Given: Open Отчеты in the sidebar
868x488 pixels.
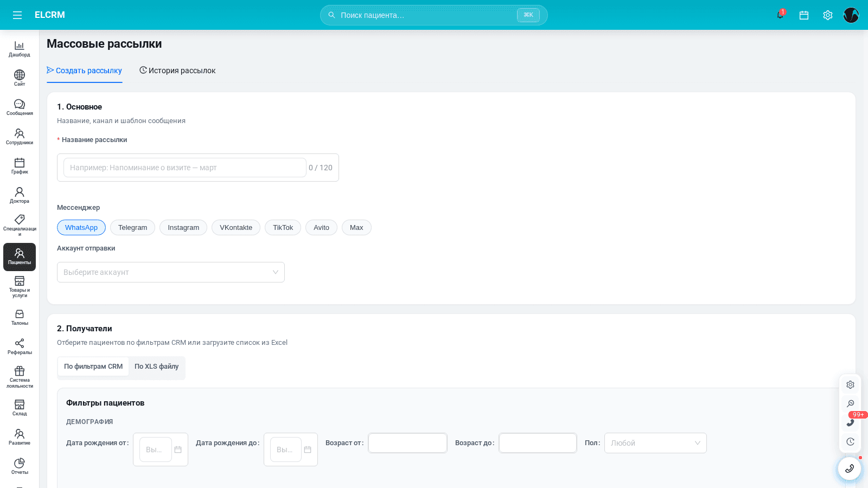Looking at the screenshot, I should [x=20, y=467].
